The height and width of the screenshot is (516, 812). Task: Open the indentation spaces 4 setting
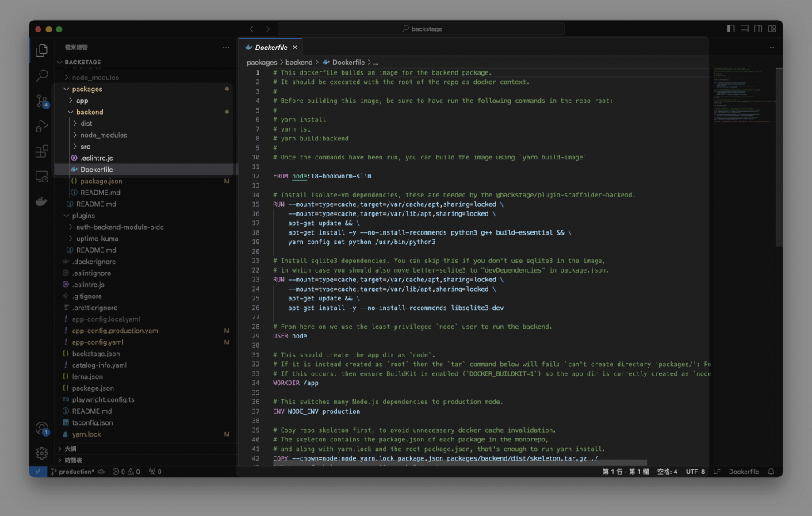(x=667, y=472)
